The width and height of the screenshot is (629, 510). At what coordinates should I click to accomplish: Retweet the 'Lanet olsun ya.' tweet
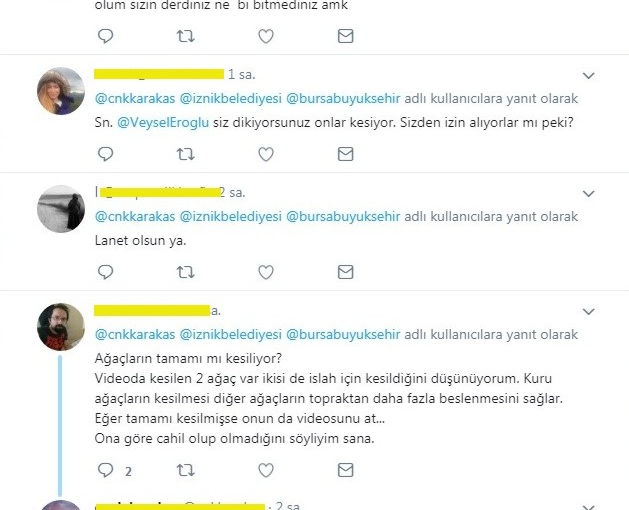click(186, 272)
